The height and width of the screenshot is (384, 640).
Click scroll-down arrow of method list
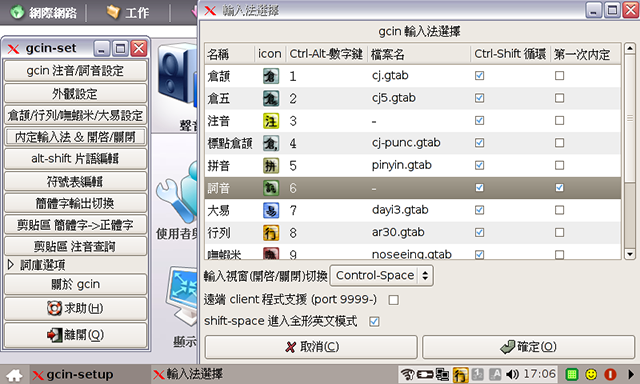point(629,254)
